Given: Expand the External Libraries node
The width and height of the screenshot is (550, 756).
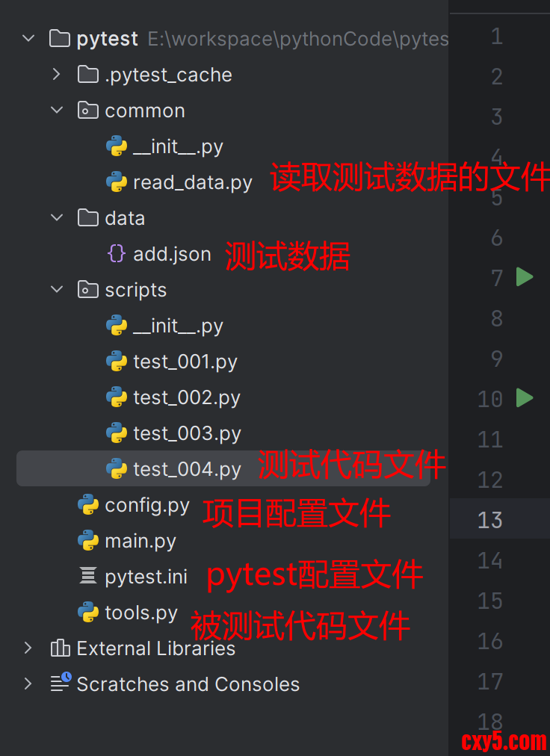Looking at the screenshot, I should click(x=28, y=648).
